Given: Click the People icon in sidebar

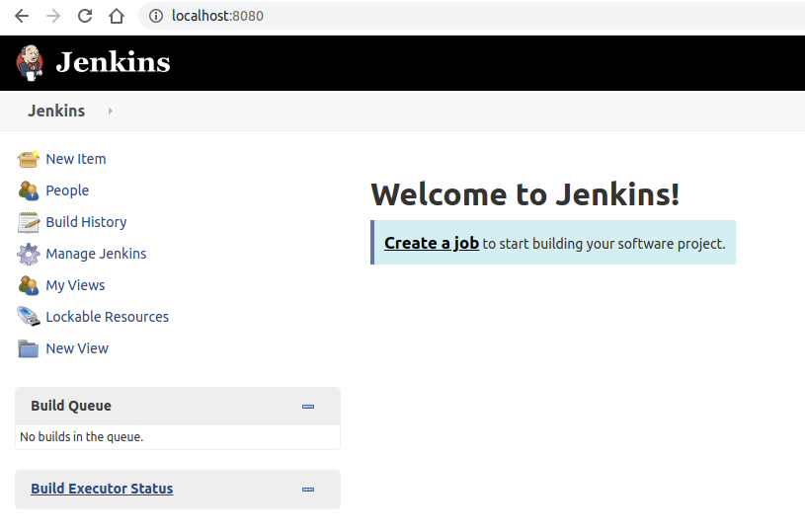Looking at the screenshot, I should pos(29,190).
